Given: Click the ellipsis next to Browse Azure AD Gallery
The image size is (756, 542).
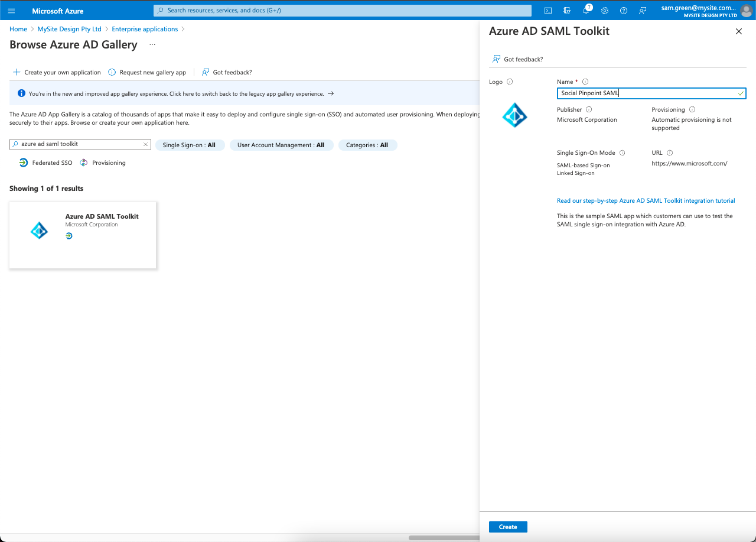Looking at the screenshot, I should [152, 45].
